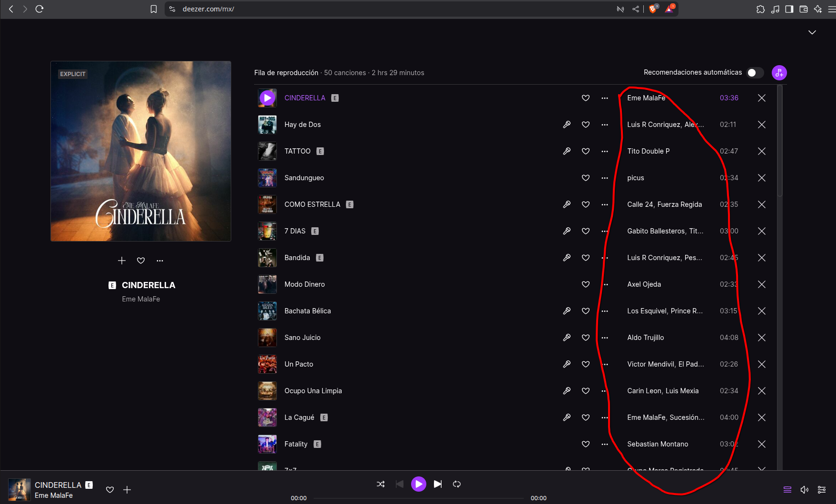Show lyrics for Sano Juicio
Image resolution: width=836 pixels, height=504 pixels.
coord(567,338)
